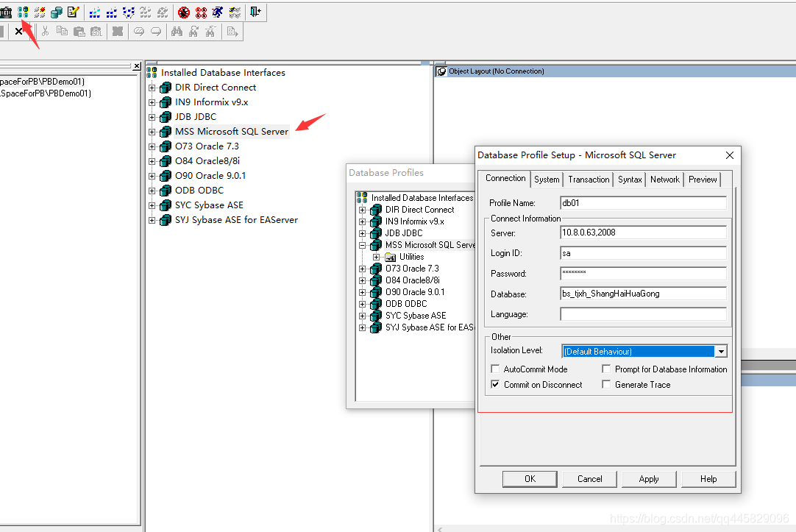The image size is (796, 532).
Task: Click the Find binoculars icon
Action: [177, 32]
